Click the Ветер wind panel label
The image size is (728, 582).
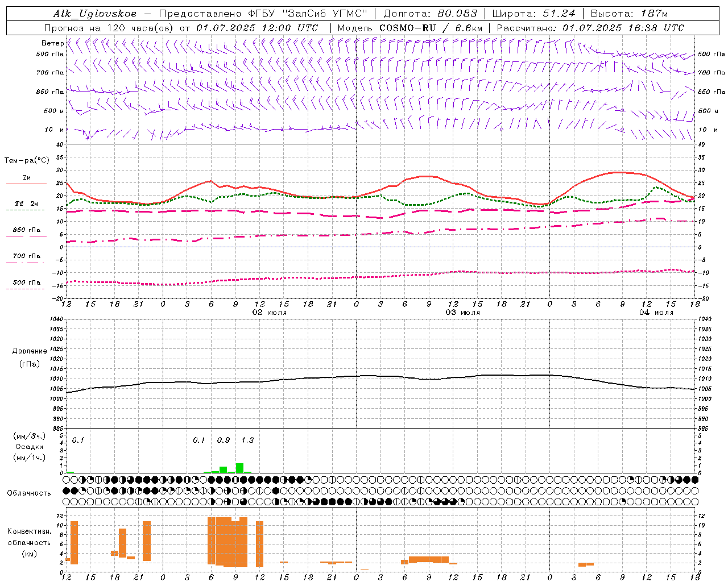coord(52,43)
